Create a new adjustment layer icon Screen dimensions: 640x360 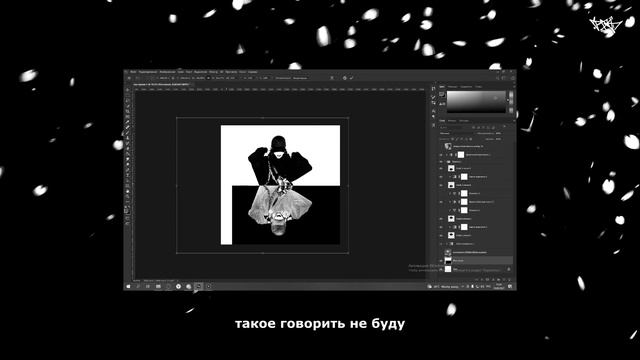[493, 280]
